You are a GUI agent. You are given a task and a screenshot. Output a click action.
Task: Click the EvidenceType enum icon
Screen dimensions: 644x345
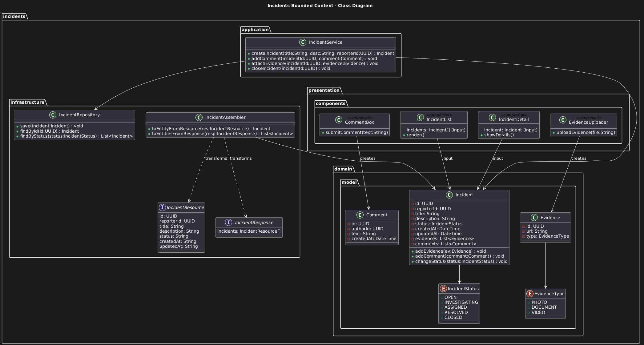pos(530,294)
